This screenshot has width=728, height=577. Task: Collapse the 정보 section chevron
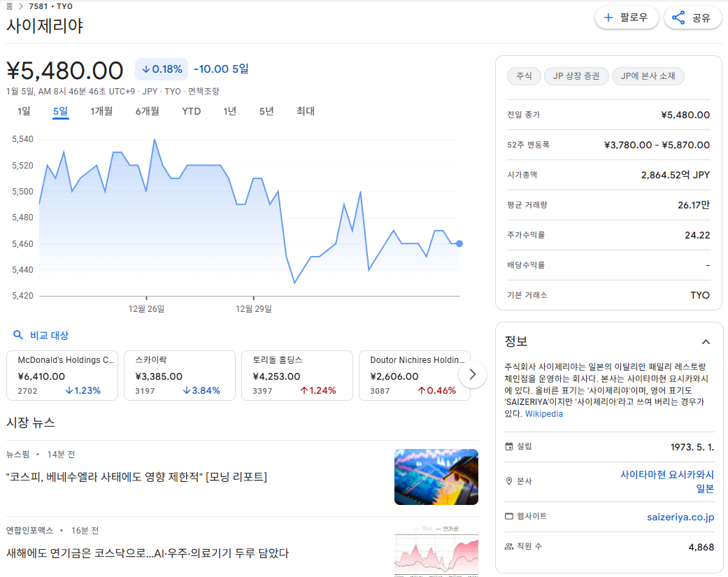(x=706, y=342)
